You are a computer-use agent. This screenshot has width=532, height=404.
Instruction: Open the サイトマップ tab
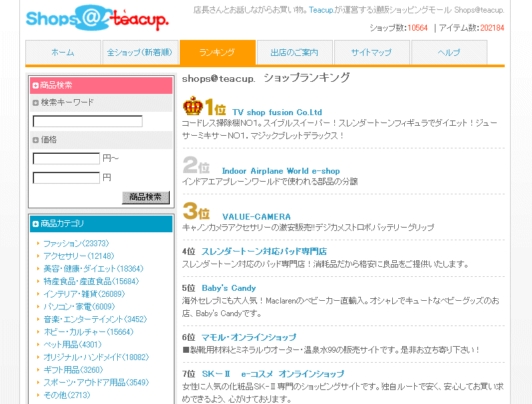(372, 52)
